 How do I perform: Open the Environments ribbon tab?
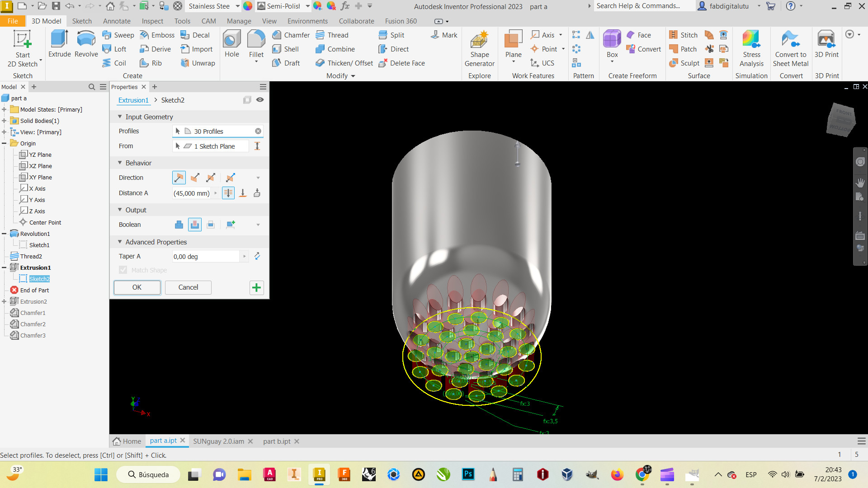click(x=307, y=21)
